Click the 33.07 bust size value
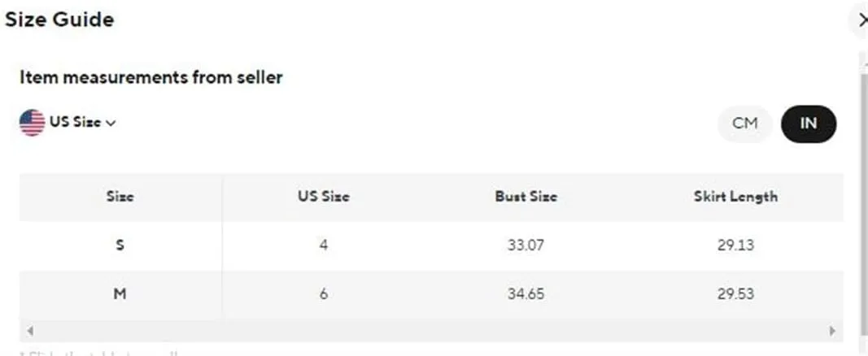 [526, 245]
